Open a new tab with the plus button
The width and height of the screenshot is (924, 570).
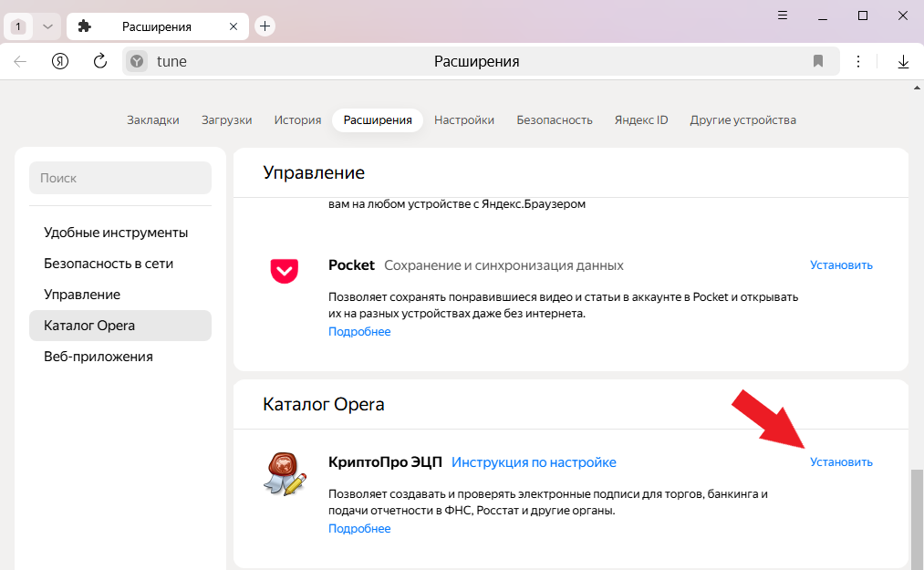(265, 26)
